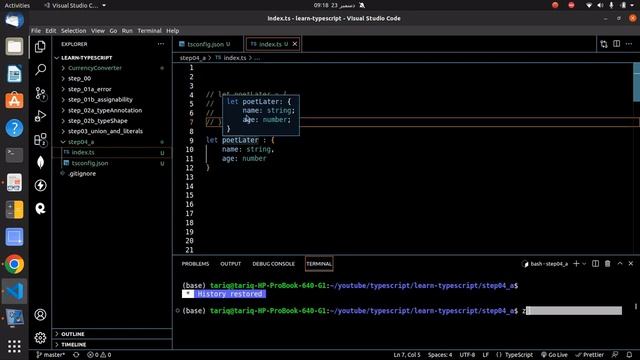The width and height of the screenshot is (640, 360).
Task: Open the Run and Debug view
Action: click(40, 116)
